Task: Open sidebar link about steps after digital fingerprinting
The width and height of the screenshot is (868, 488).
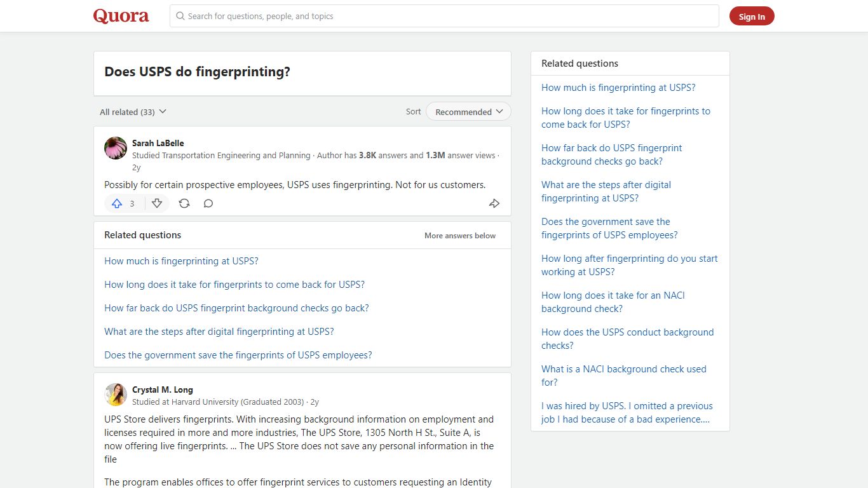Action: tap(606, 191)
